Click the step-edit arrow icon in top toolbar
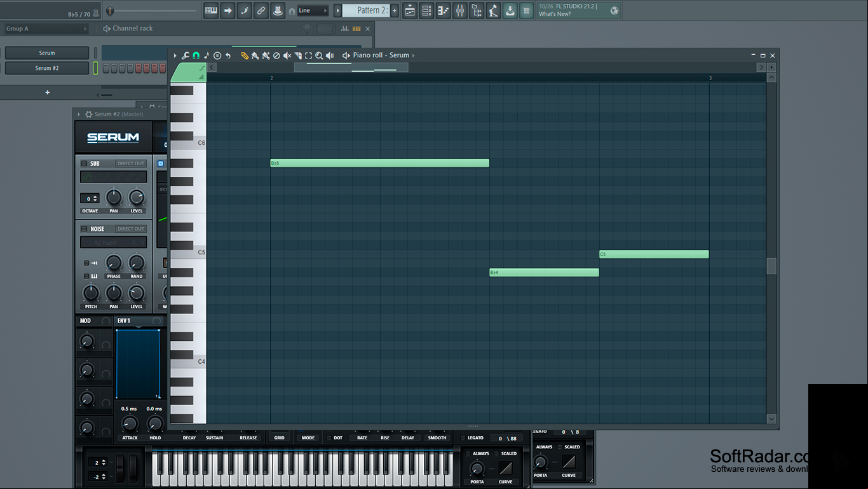The width and height of the screenshot is (868, 489). 227,10
